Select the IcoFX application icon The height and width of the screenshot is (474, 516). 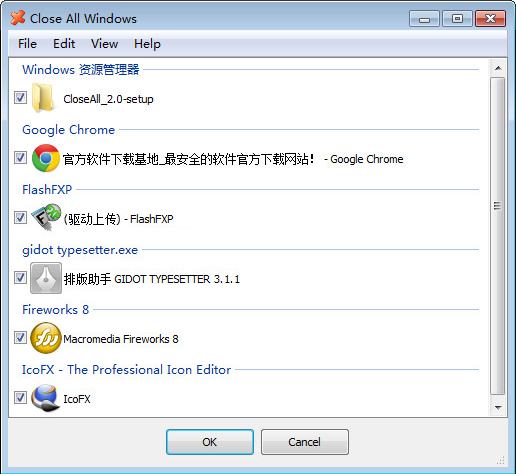tap(46, 398)
